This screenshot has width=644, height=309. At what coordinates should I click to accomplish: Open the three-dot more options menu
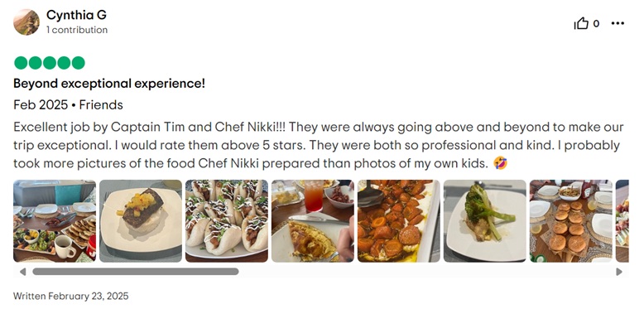[618, 23]
